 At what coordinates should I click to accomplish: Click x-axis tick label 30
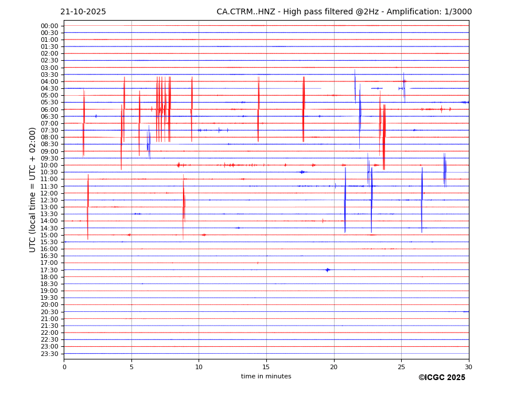click(x=468, y=367)
